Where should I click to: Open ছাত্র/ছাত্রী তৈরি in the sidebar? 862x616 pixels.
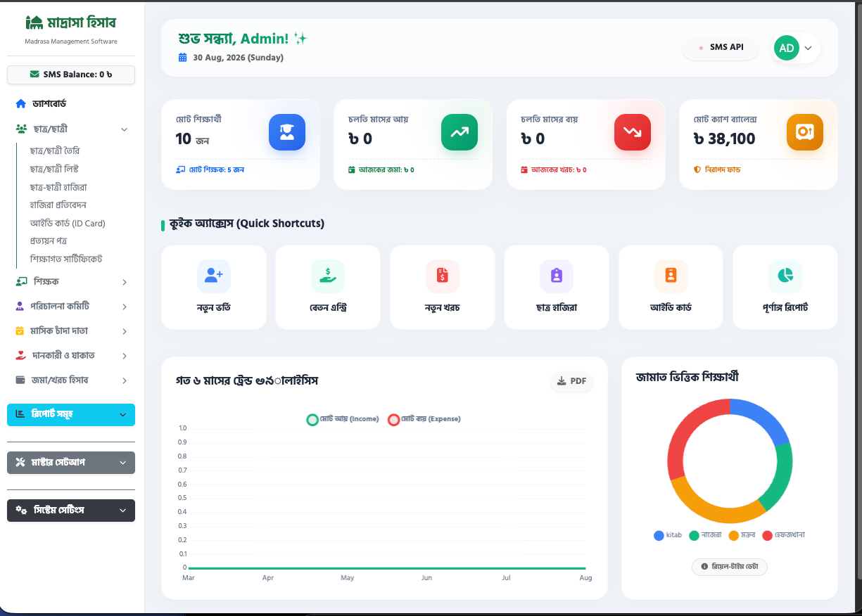pyautogui.click(x=56, y=151)
